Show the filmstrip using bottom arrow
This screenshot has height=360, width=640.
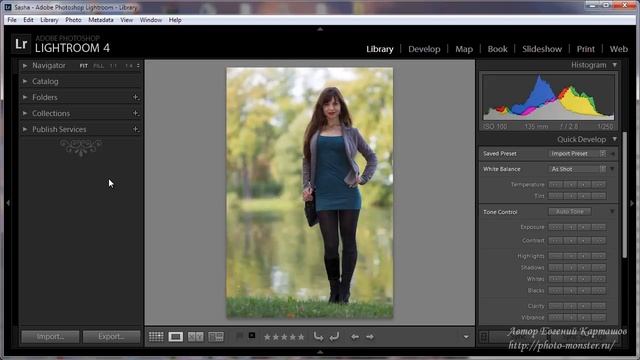coord(320,352)
